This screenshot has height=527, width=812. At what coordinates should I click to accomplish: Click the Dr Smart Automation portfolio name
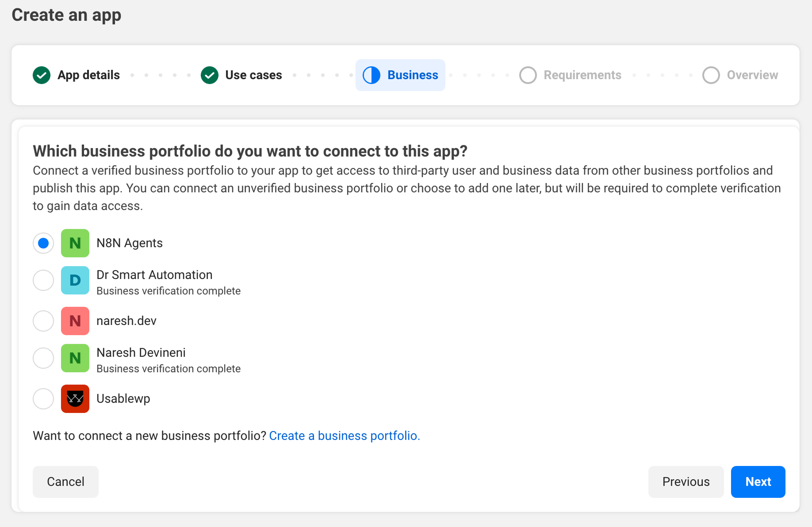[154, 275]
